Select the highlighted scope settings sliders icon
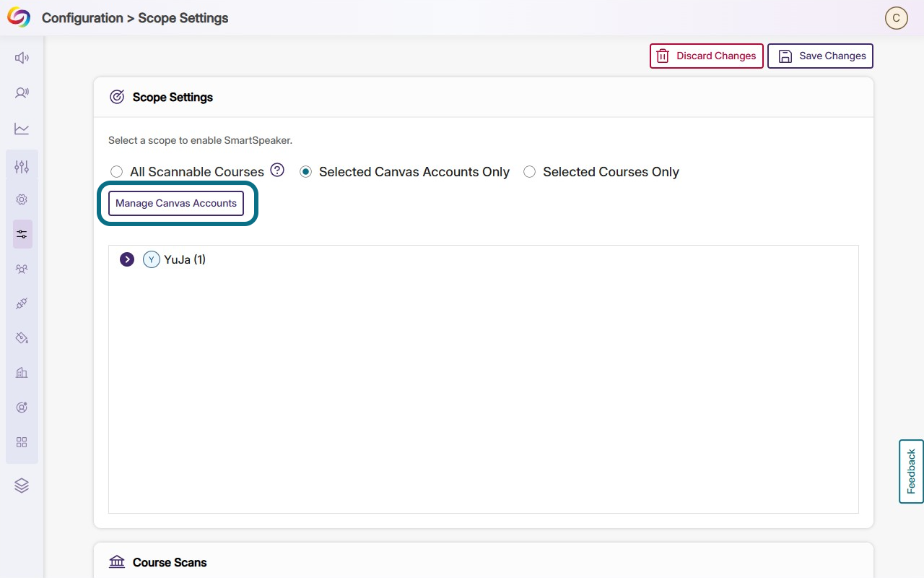Viewport: 924px width, 578px height. coord(22,234)
